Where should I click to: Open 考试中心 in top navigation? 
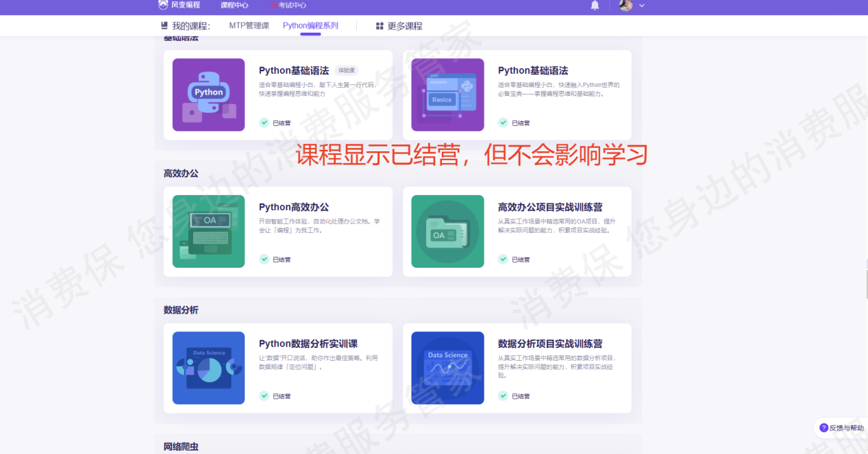pyautogui.click(x=292, y=5)
